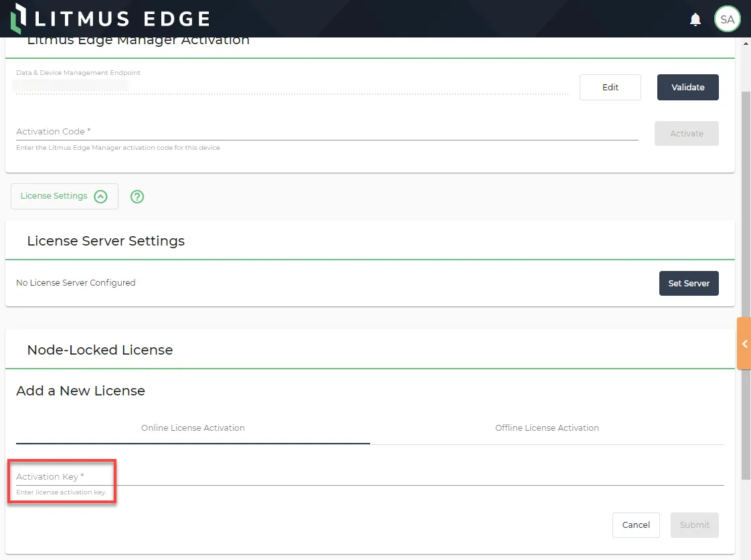
Task: Click the Litmus Edge logo
Action: point(110,19)
